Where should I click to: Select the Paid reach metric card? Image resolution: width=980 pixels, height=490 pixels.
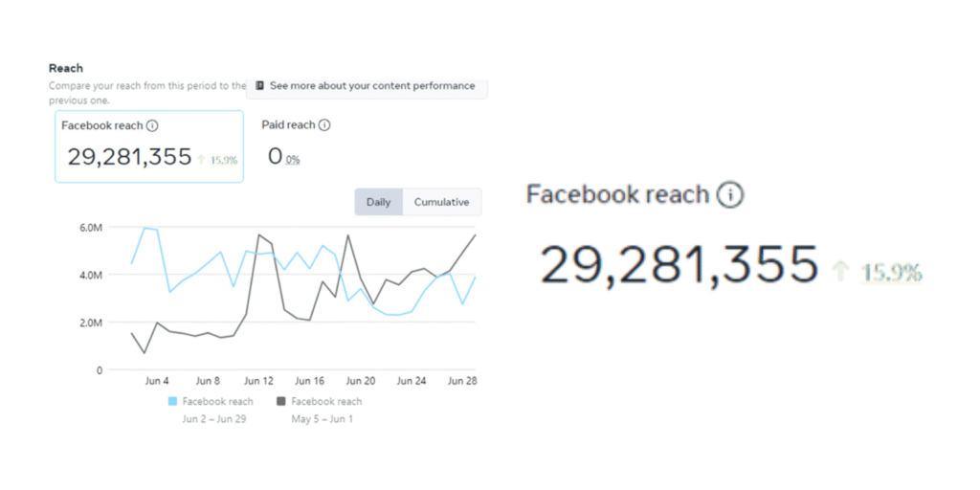(x=296, y=144)
